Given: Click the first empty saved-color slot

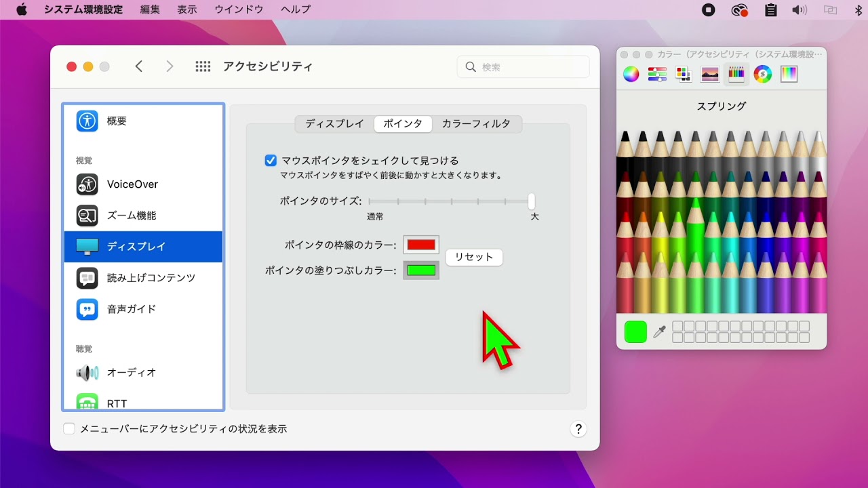Looking at the screenshot, I should [x=677, y=326].
